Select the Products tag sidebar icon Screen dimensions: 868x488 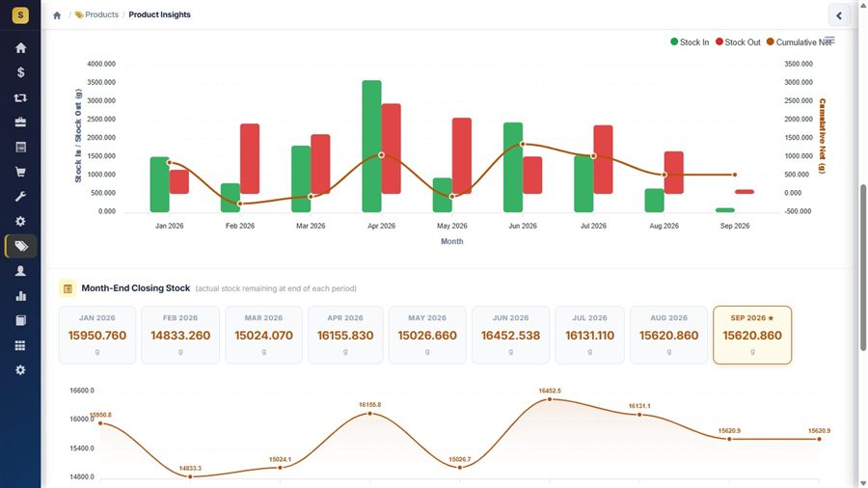click(x=21, y=246)
